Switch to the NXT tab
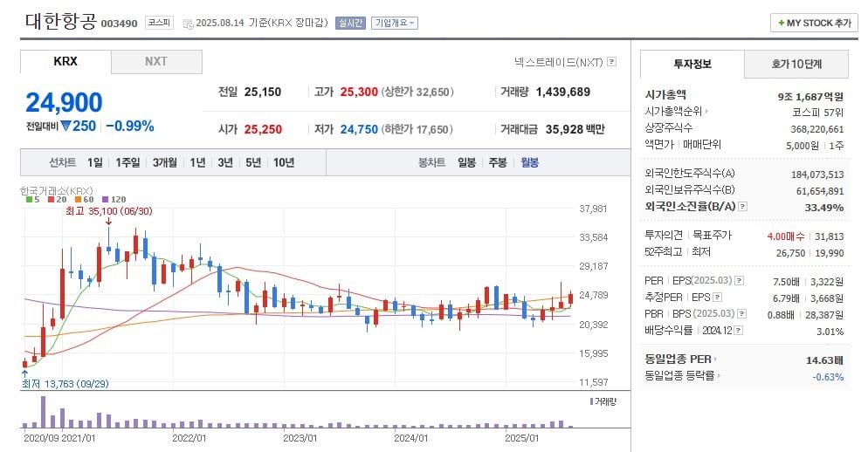 (156, 61)
